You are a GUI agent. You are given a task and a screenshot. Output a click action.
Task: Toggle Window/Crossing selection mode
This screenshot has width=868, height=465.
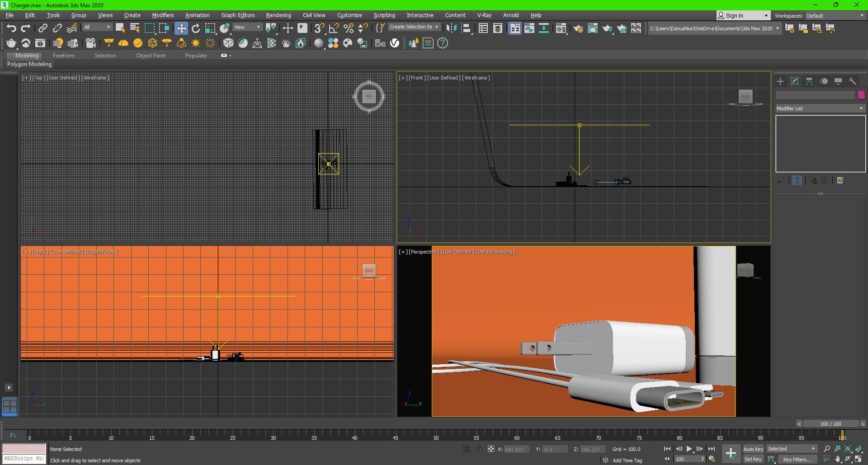(164, 28)
